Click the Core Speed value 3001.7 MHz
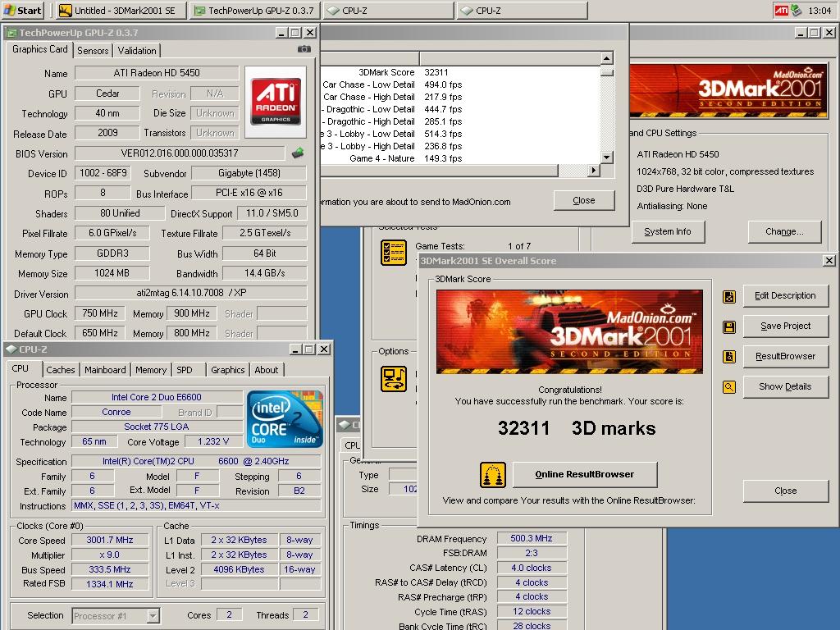The width and height of the screenshot is (840, 630). click(110, 540)
